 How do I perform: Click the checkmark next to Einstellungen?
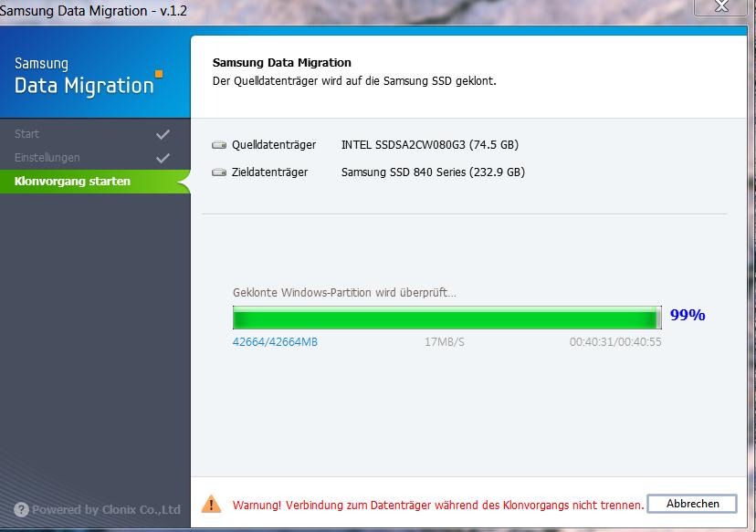(163, 158)
